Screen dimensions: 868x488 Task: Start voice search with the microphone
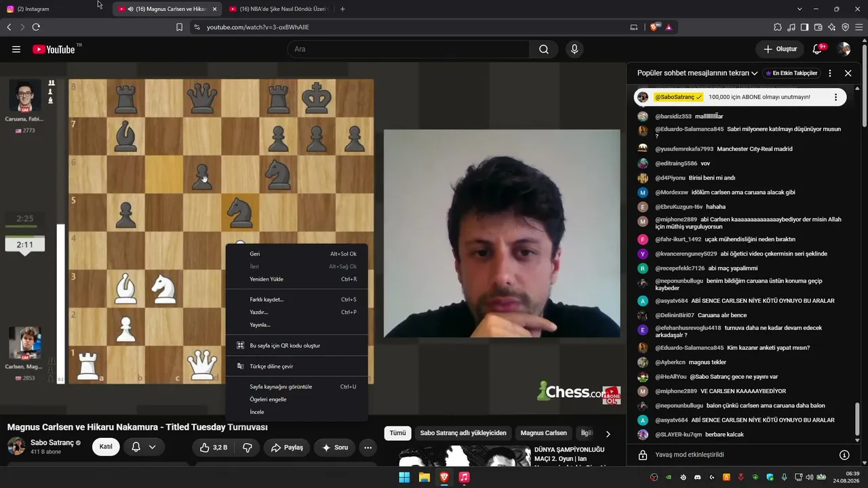pos(574,49)
